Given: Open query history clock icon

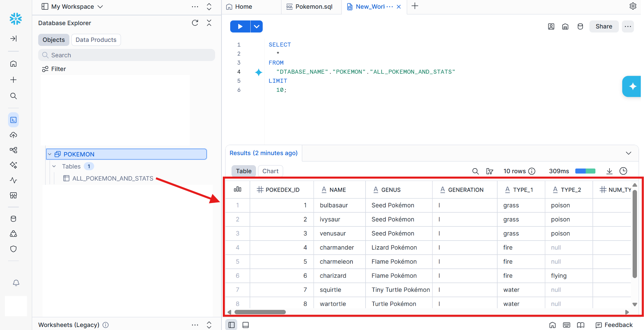Looking at the screenshot, I should [623, 171].
